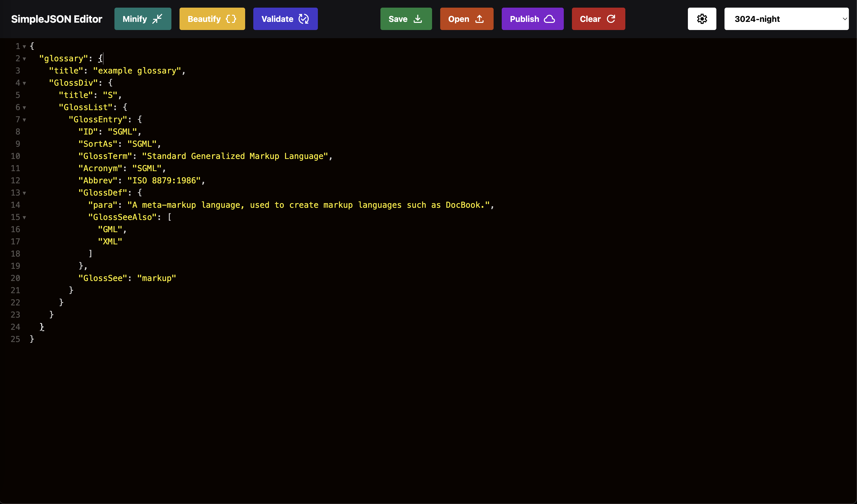Collapse the GlossList fold arrow on line 6
Viewport: 857px width, 504px height.
click(x=24, y=108)
